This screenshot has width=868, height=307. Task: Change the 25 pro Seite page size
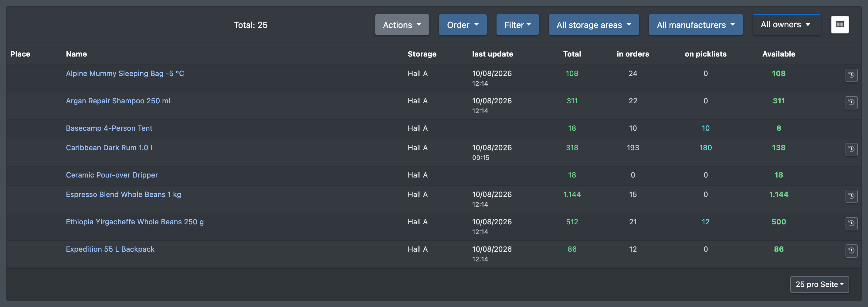819,285
